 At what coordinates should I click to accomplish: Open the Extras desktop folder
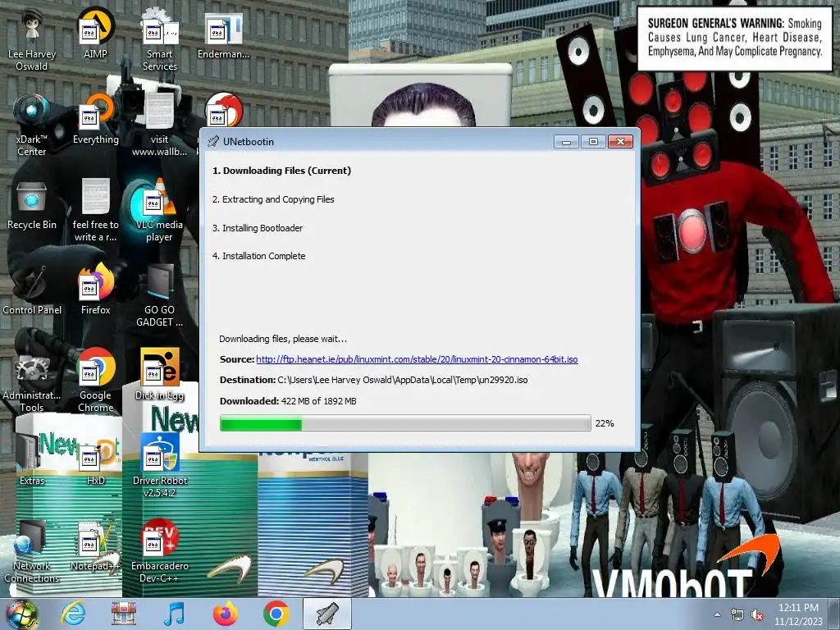coord(32,460)
